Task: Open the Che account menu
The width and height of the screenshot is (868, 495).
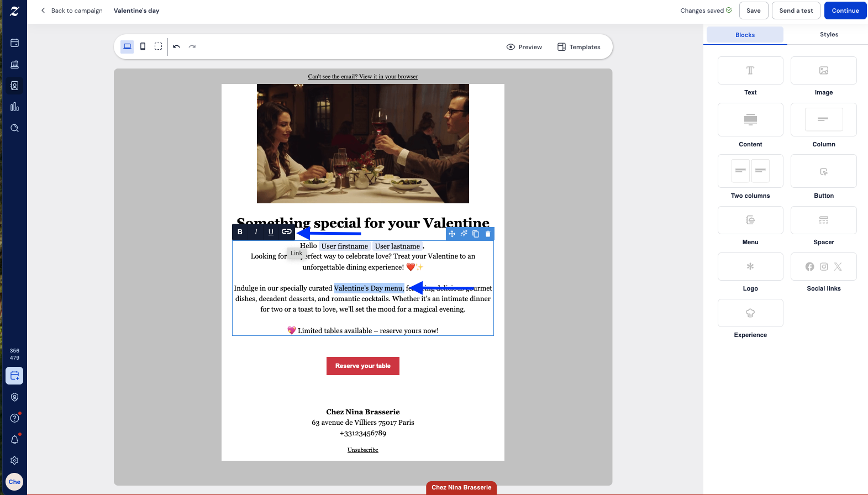Action: click(x=15, y=482)
